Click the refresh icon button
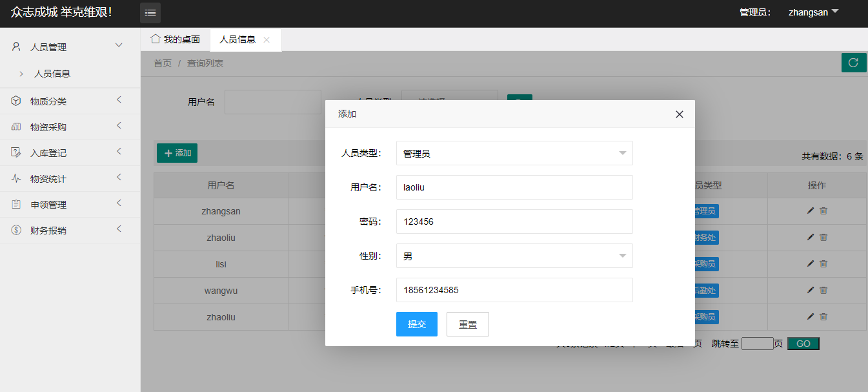868x392 pixels. click(854, 63)
